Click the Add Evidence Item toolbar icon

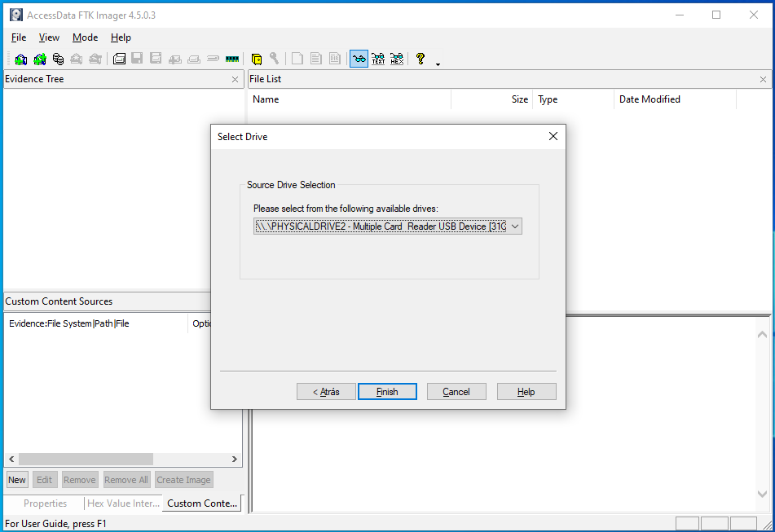pyautogui.click(x=20, y=59)
